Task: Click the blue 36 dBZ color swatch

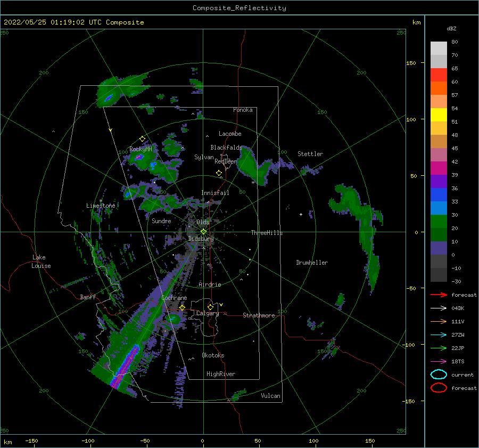Action: tap(439, 194)
